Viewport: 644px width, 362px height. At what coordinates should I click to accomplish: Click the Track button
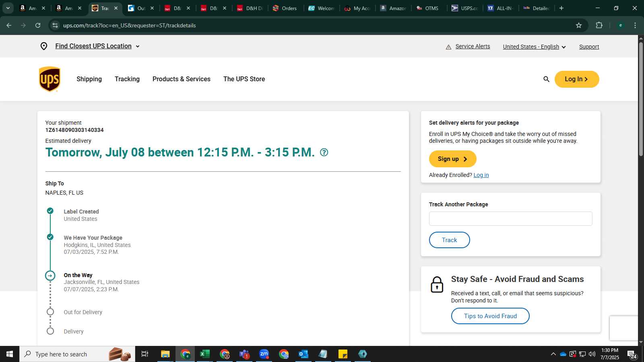coord(450,240)
